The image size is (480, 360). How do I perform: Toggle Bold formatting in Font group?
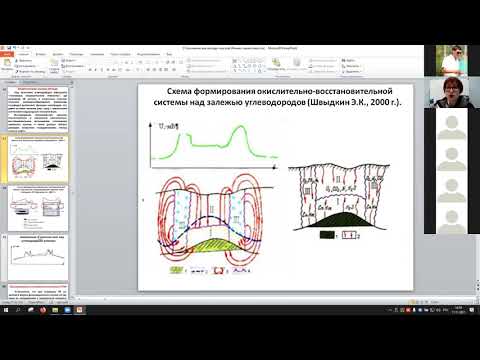coord(90,70)
